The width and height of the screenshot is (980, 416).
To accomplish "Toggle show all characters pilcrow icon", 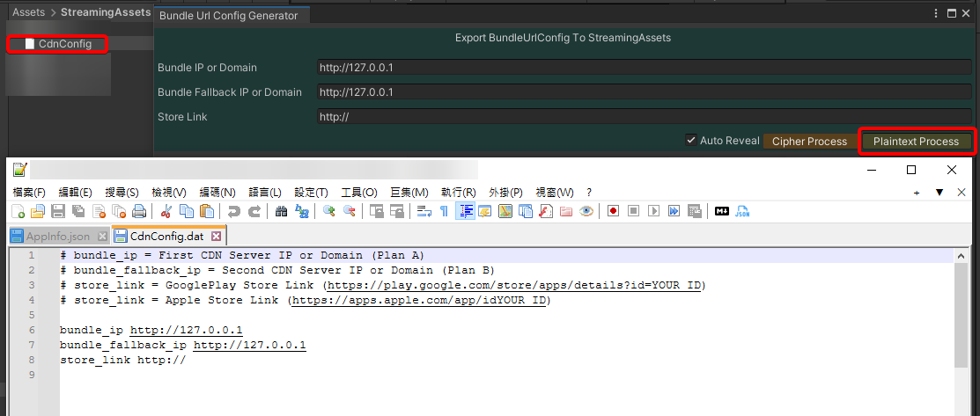I will tap(444, 211).
